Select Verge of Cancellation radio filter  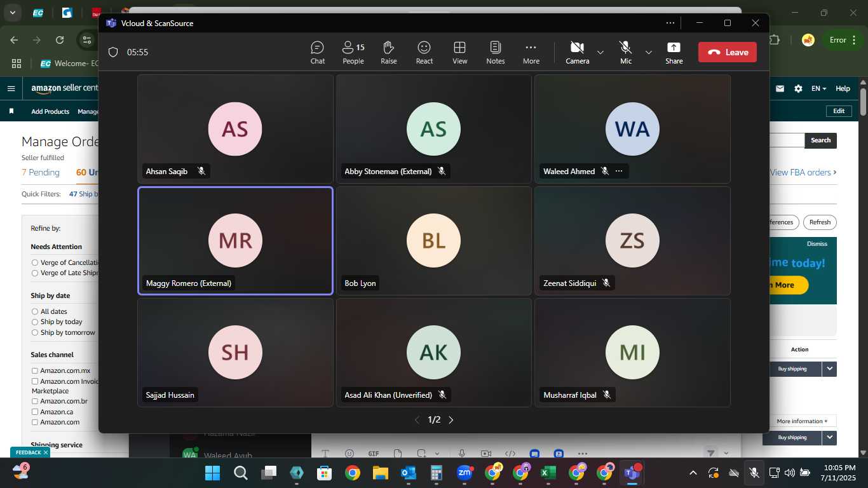pos(35,262)
